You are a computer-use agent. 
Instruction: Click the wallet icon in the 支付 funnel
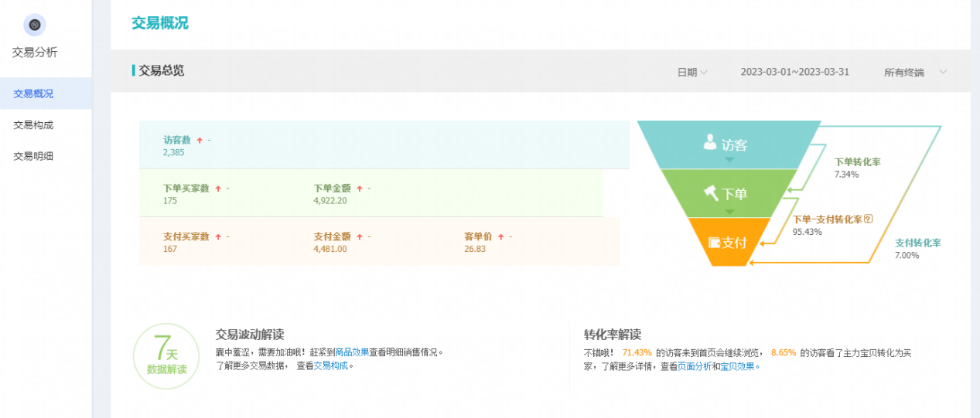click(x=714, y=242)
